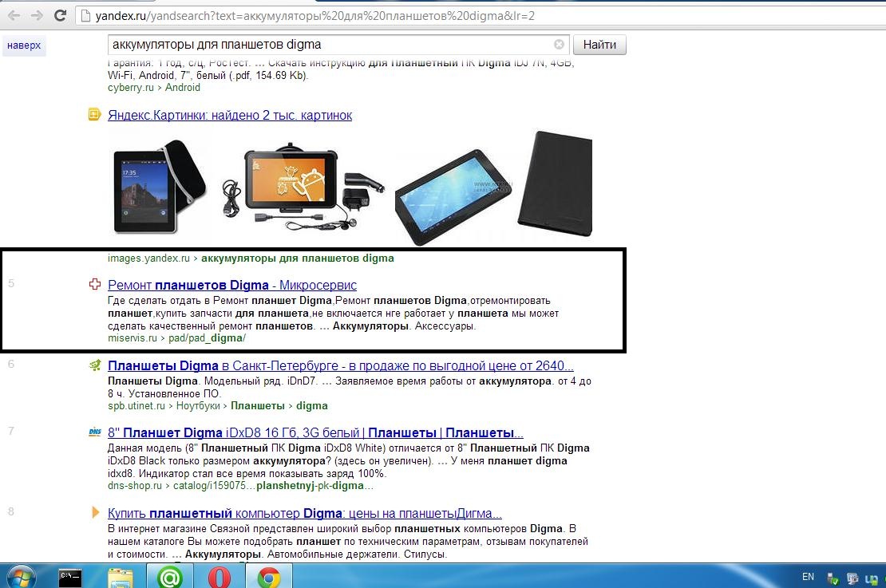Open Opera browser in taskbar

coord(219,578)
